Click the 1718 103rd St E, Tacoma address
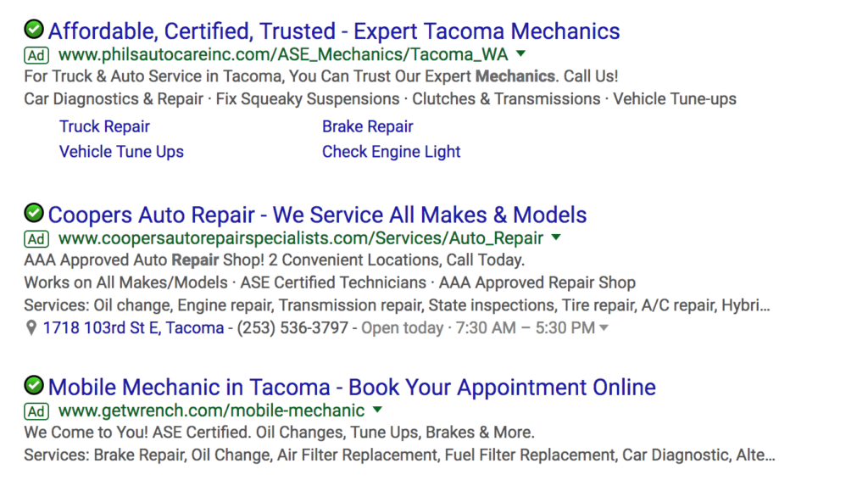 pyautogui.click(x=133, y=328)
